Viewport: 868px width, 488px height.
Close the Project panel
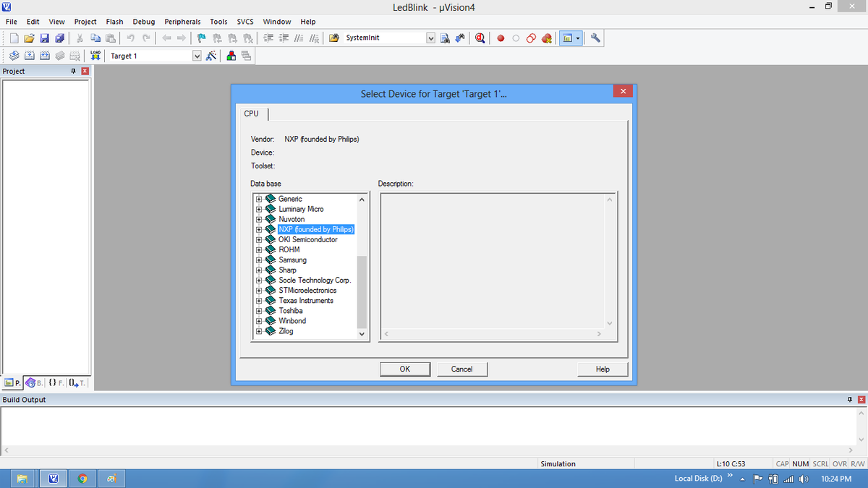(85, 71)
